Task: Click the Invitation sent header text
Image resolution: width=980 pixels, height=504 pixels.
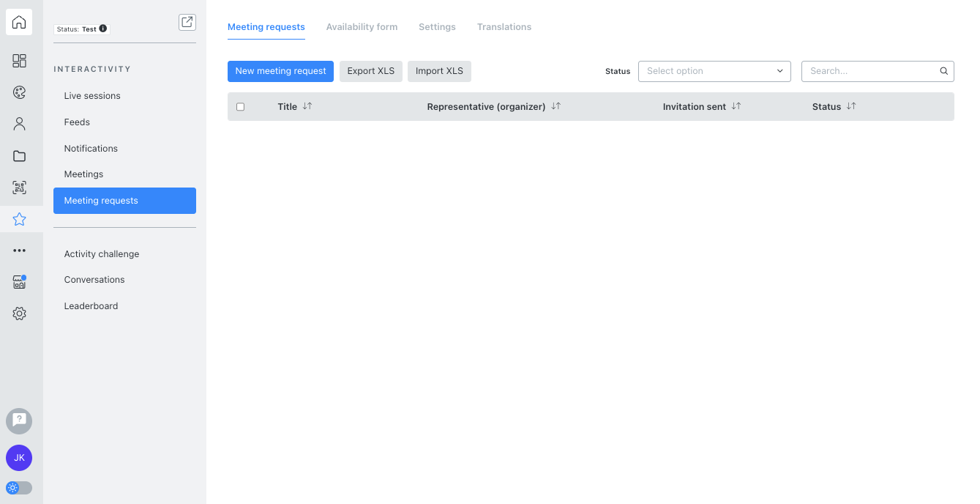Action: [695, 107]
